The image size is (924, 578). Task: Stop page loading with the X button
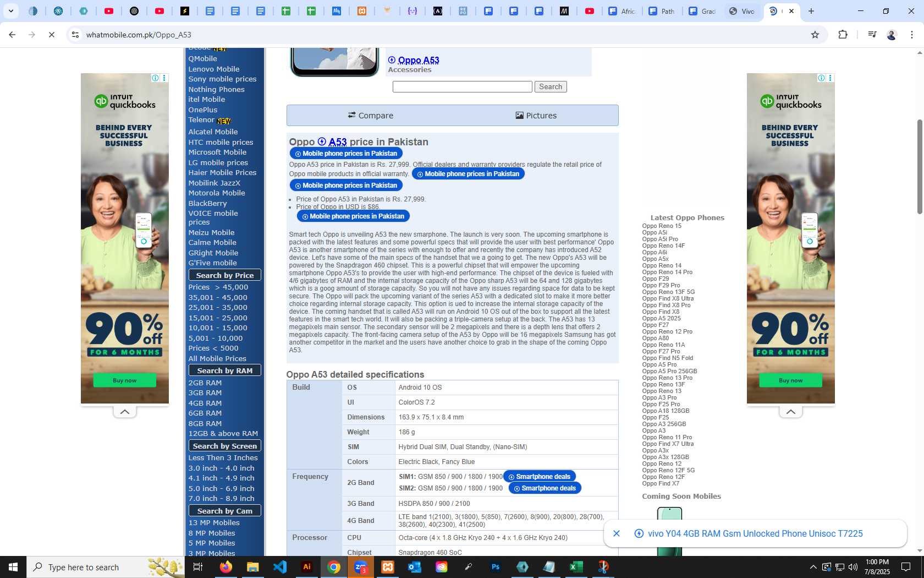click(x=51, y=35)
